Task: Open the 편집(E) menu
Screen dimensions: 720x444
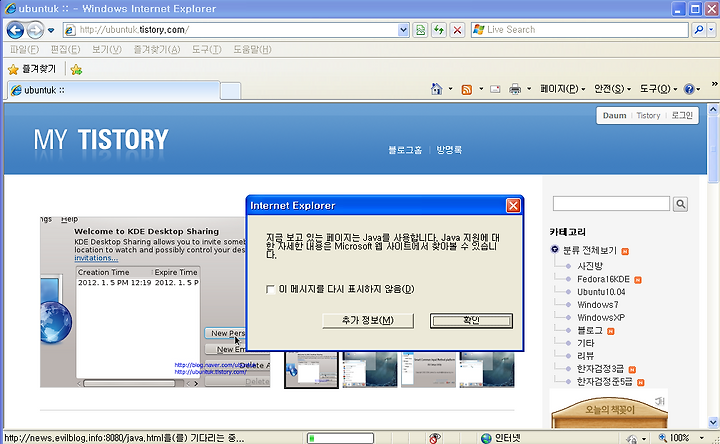Action: tap(66, 49)
